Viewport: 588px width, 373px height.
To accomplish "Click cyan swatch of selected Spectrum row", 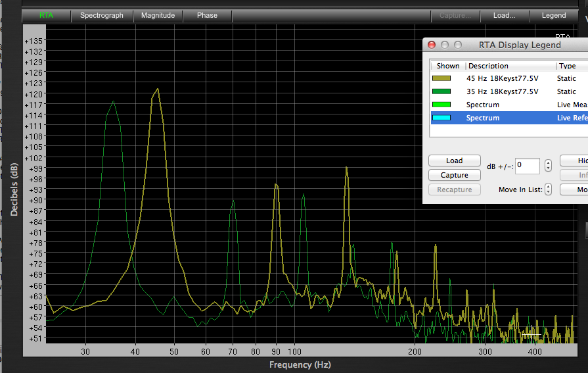I will tap(441, 118).
